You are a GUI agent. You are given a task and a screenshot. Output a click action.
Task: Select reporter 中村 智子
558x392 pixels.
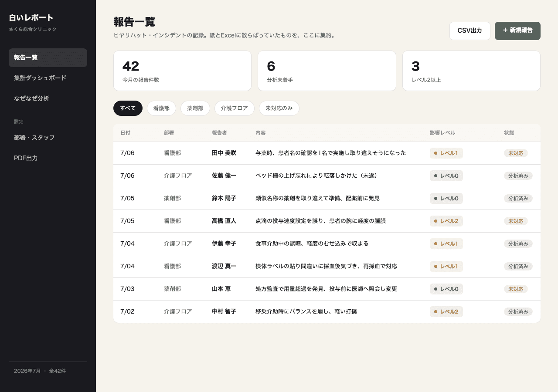[x=224, y=311]
